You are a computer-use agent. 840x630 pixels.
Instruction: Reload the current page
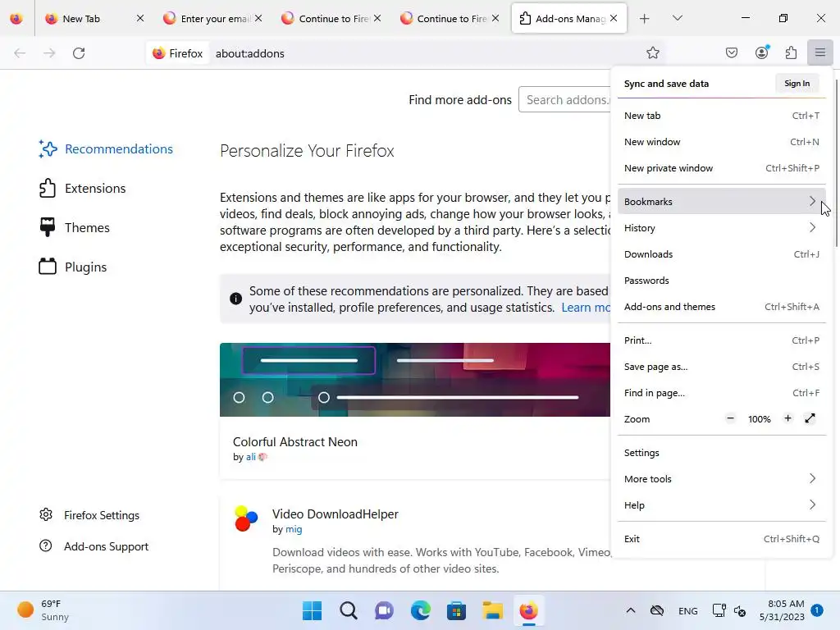[x=79, y=53]
